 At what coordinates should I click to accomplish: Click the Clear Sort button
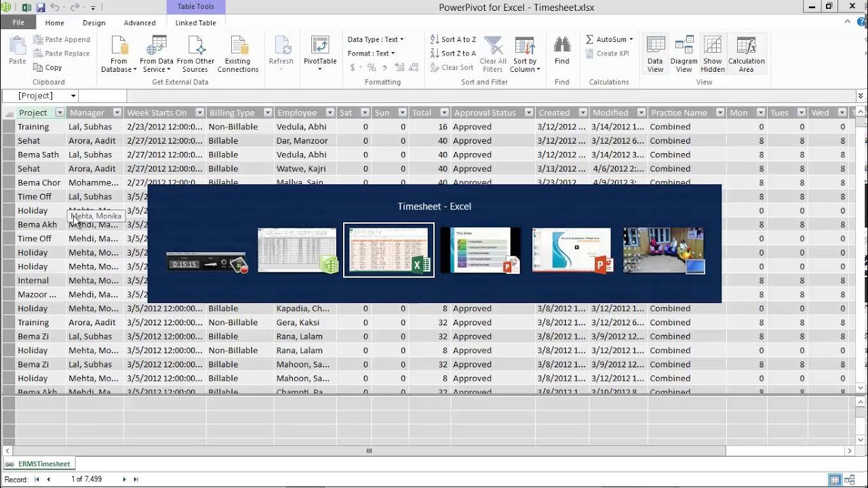[452, 68]
